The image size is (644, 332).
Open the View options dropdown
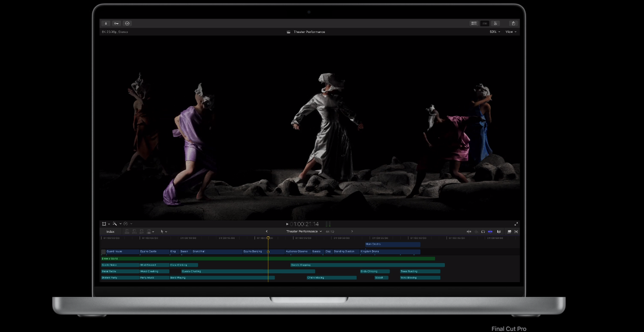pyautogui.click(x=511, y=32)
